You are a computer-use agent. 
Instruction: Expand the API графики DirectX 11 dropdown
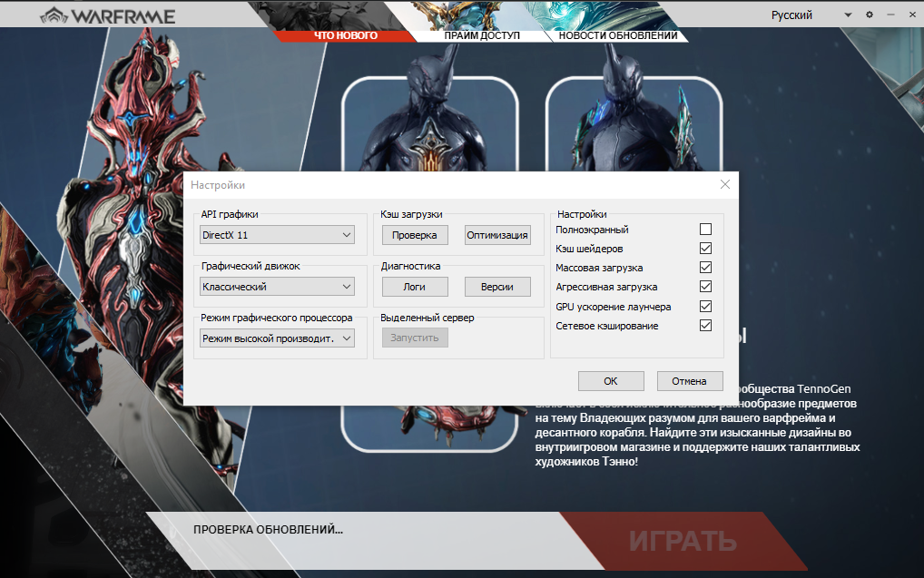[x=277, y=235]
